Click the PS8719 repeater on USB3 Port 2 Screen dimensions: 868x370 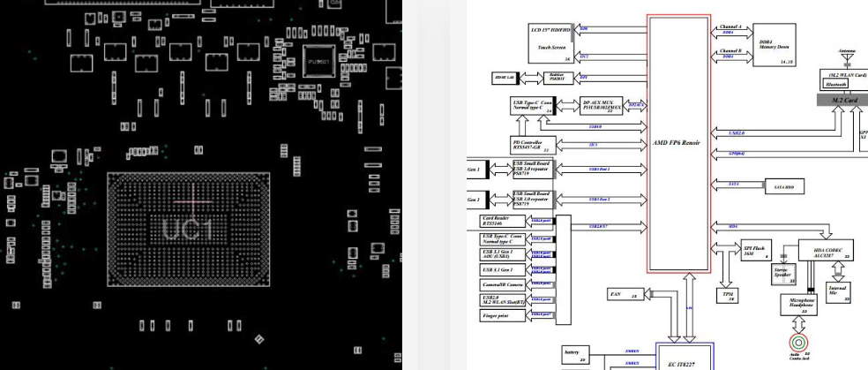(x=533, y=200)
